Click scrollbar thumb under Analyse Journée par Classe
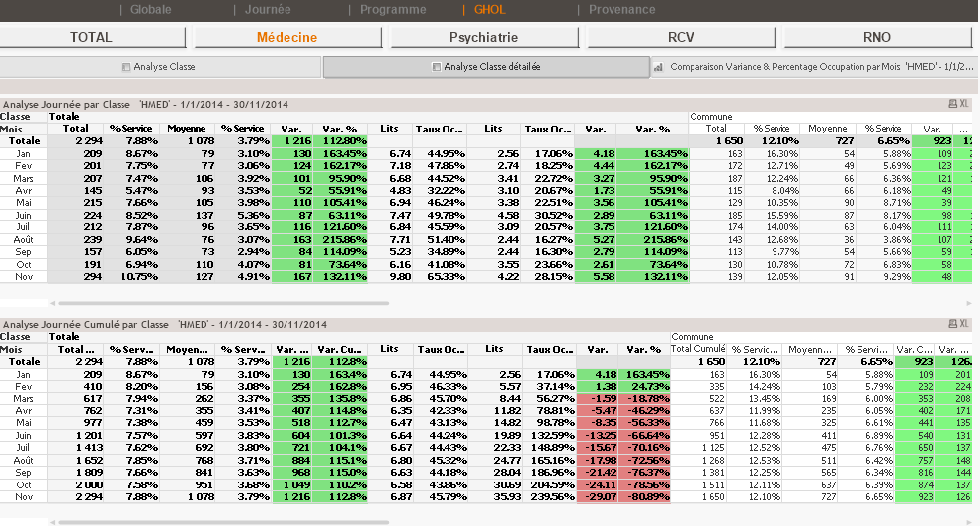Image resolution: width=980 pixels, height=526 pixels. point(223,303)
